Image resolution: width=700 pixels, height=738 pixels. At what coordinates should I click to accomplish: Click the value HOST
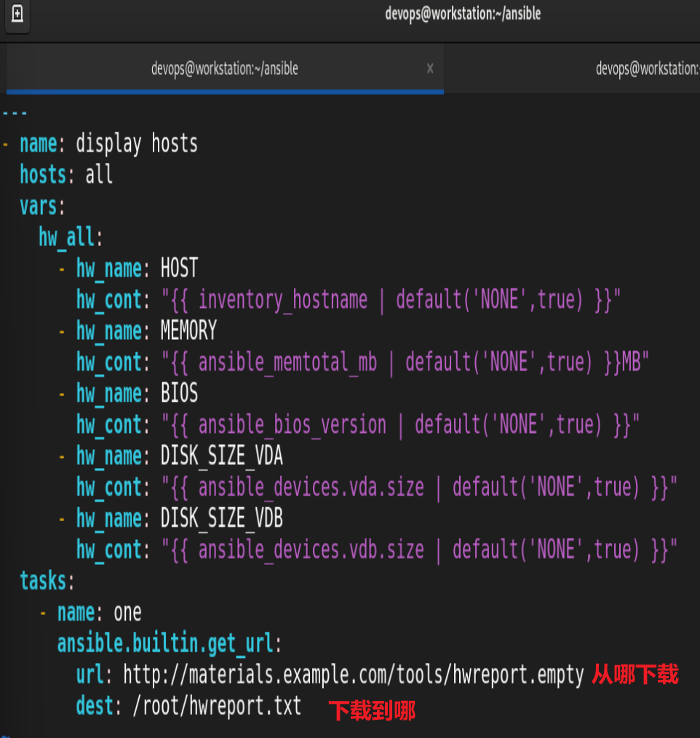(x=179, y=268)
